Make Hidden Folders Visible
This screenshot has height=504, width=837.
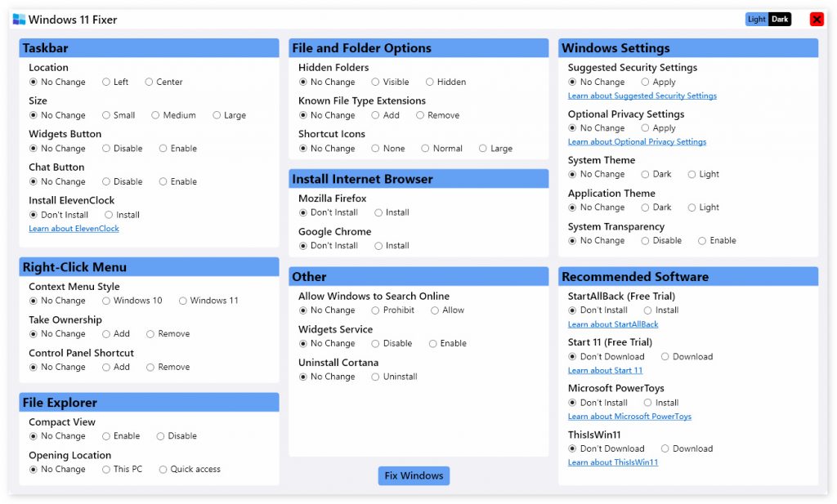point(375,82)
